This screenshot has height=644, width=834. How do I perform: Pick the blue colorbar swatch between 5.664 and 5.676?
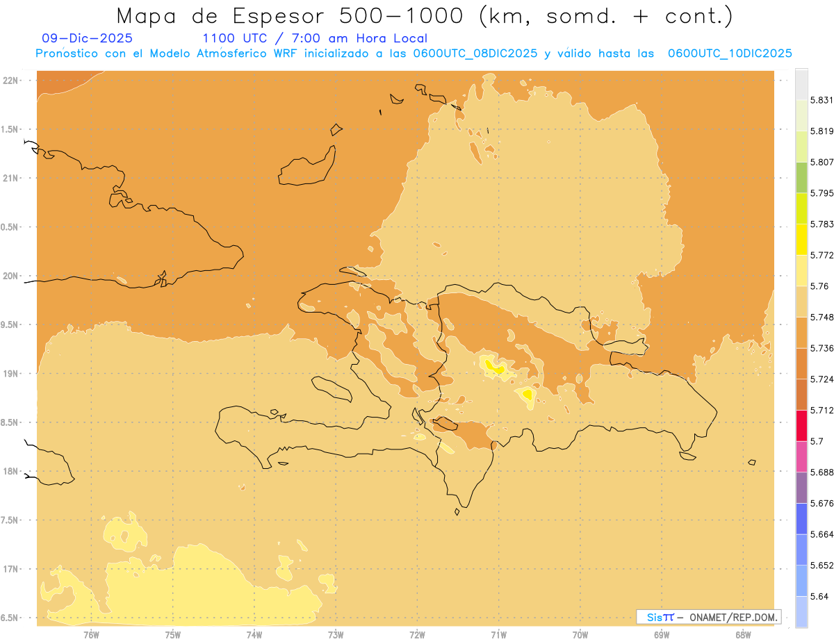coord(801,519)
